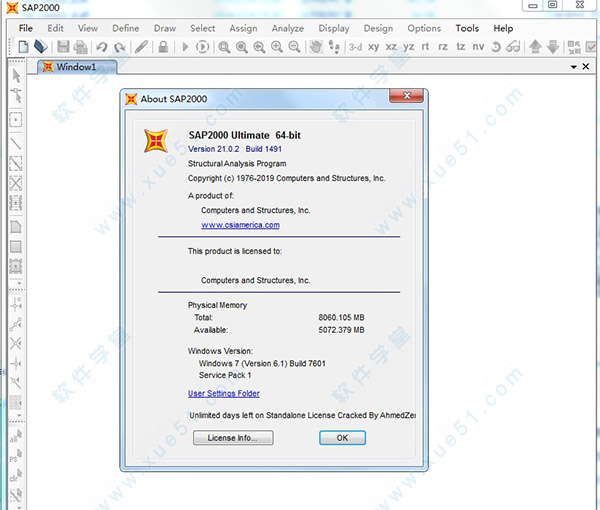
Task: Toggle Snap to Points and Grid
Action: tap(16, 304)
